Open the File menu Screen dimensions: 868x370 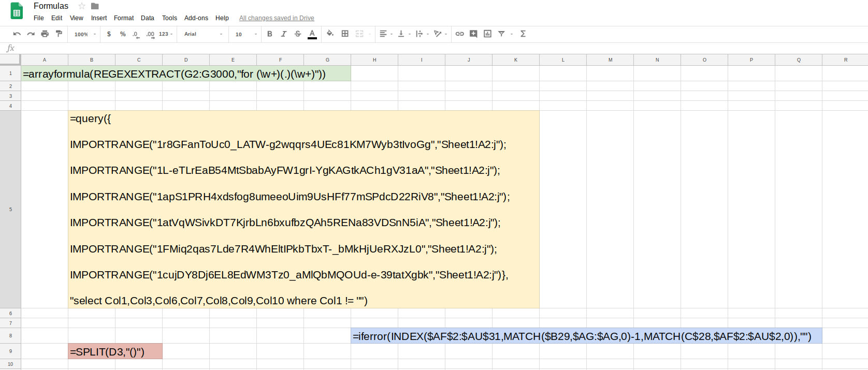click(x=39, y=18)
